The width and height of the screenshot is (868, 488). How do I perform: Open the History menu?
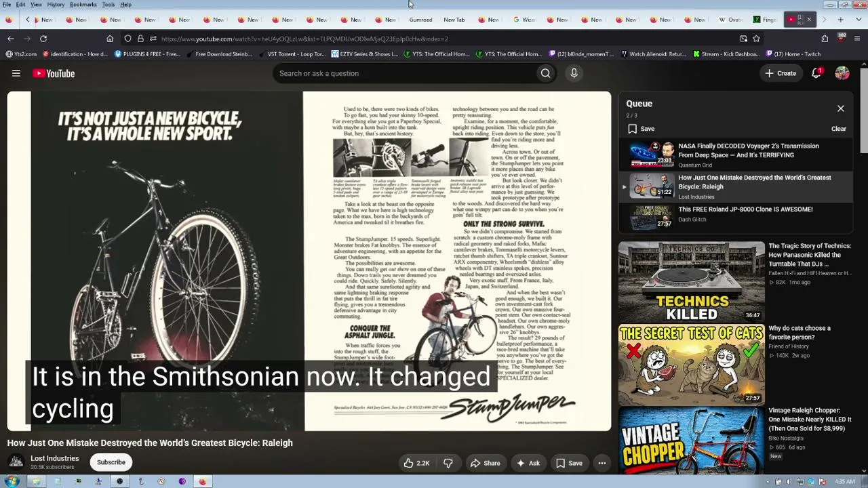tap(56, 5)
